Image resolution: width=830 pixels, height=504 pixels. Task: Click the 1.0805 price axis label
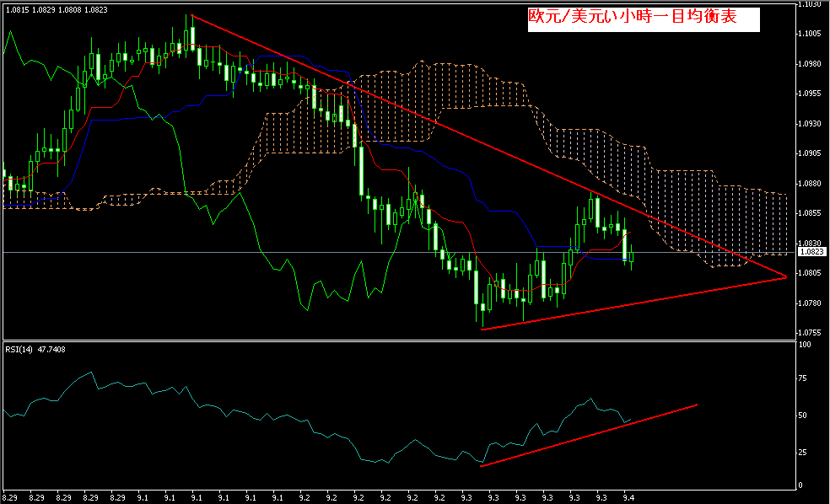coord(810,273)
